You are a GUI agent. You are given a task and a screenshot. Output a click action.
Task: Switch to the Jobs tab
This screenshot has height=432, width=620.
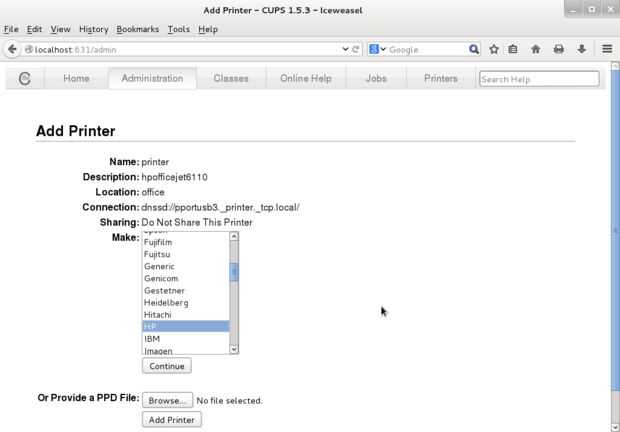click(376, 78)
